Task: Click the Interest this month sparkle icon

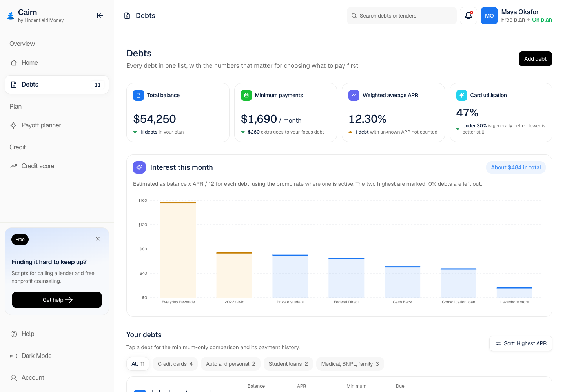Action: click(139, 167)
